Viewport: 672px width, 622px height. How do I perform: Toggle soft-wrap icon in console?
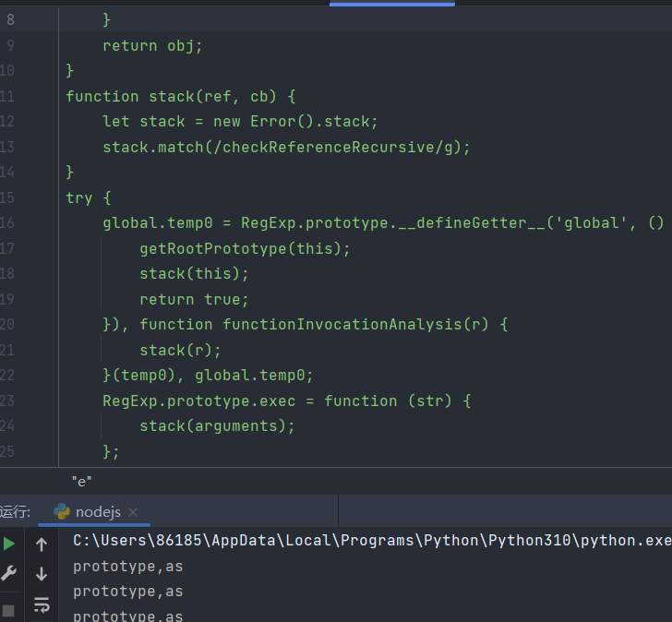point(42,604)
